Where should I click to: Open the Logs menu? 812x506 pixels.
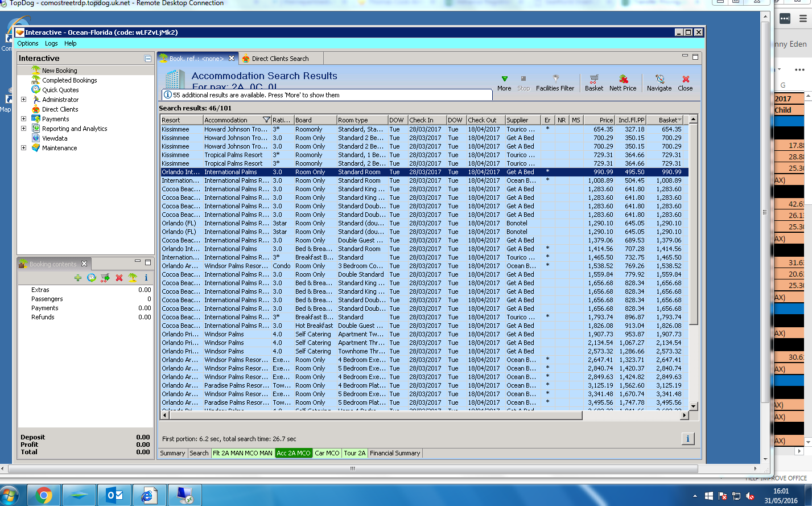click(51, 43)
